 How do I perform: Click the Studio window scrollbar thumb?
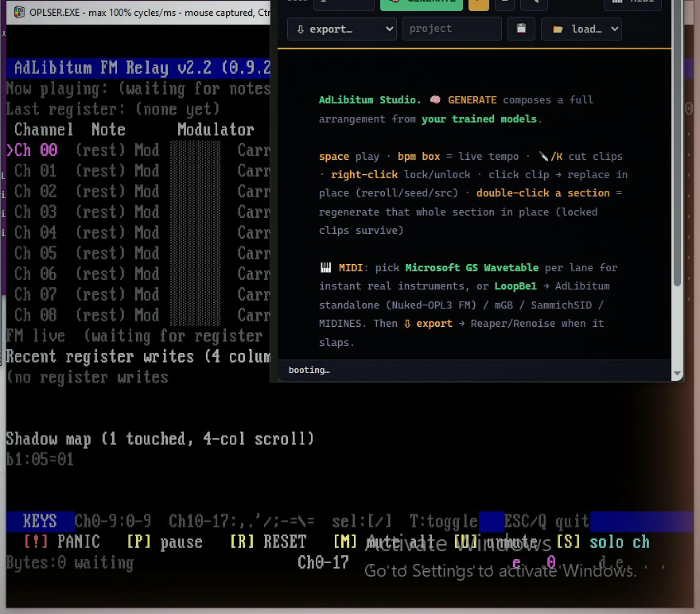pos(677,143)
